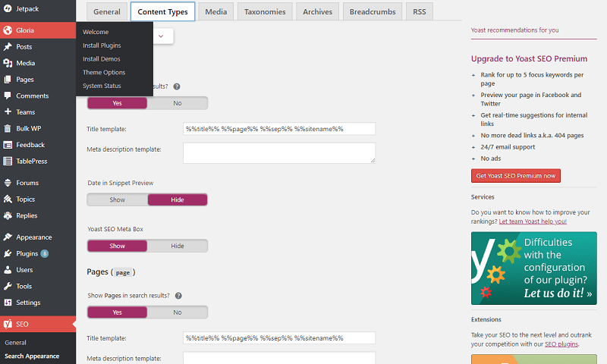The height and width of the screenshot is (364, 607).
Task: Switch to the Content Types tab
Action: [162, 11]
